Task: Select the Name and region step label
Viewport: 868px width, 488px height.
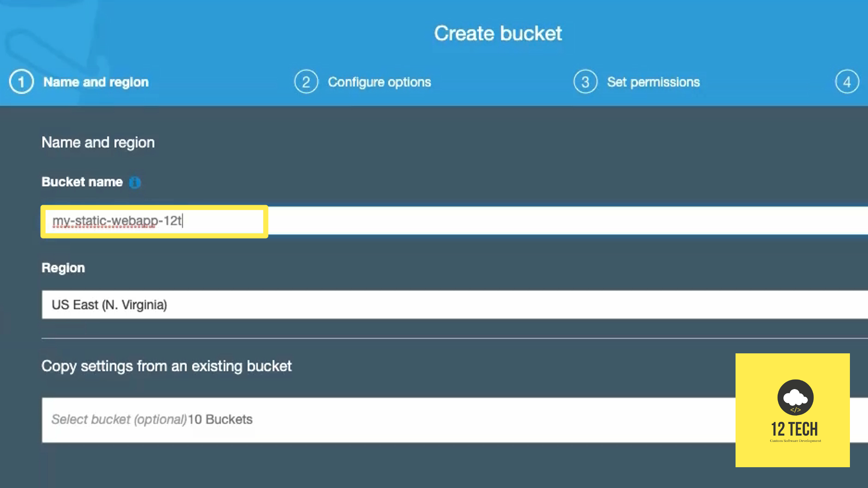Action: (x=96, y=82)
